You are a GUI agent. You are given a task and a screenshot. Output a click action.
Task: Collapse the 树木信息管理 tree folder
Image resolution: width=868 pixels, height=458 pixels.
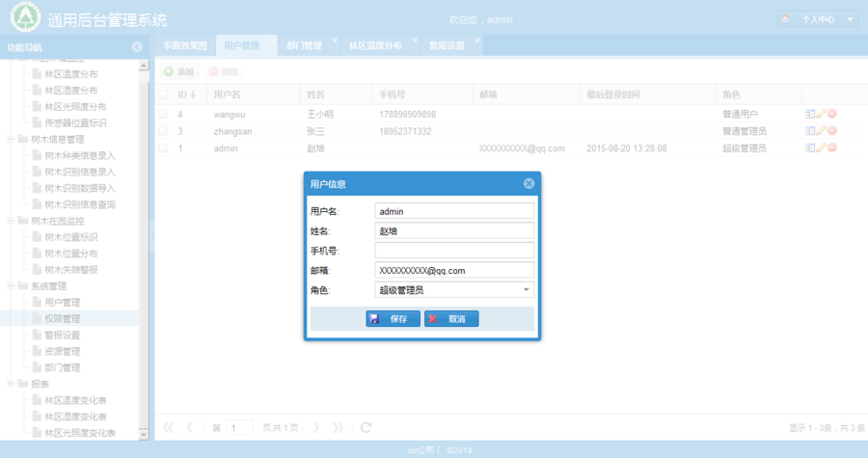pos(11,140)
